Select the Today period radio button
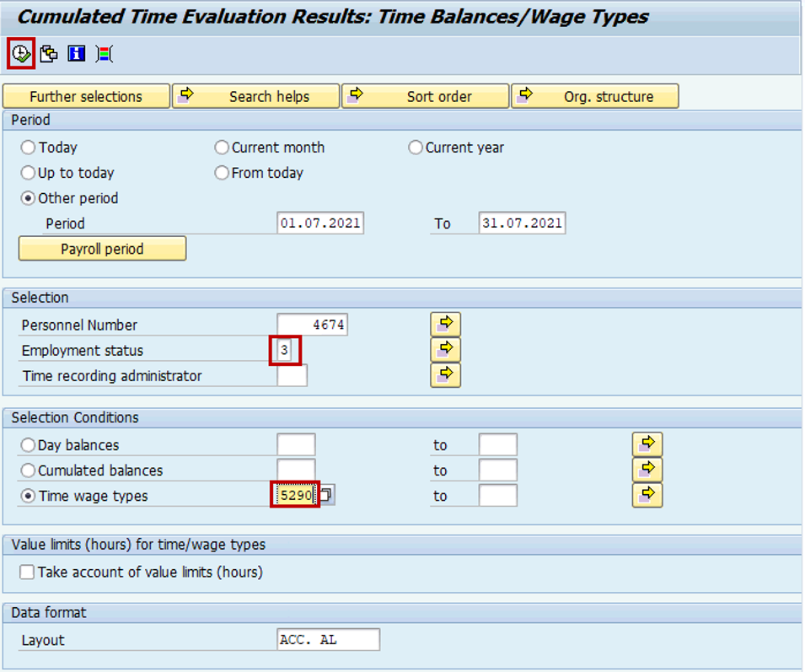Screen dimensions: 805x672 tap(28, 148)
